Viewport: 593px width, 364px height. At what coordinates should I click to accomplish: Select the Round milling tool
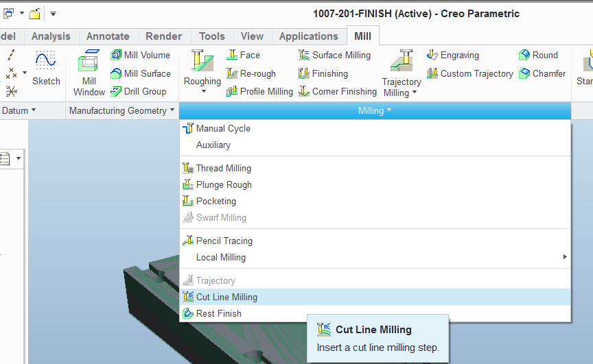point(538,55)
